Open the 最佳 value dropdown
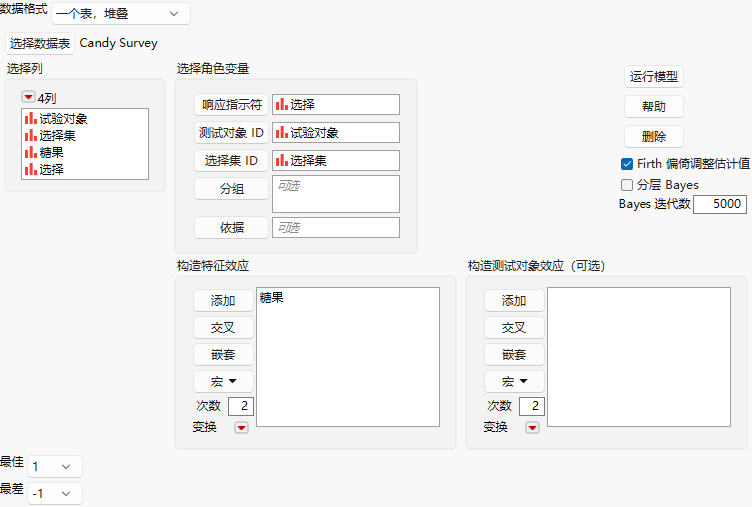 (x=55, y=466)
